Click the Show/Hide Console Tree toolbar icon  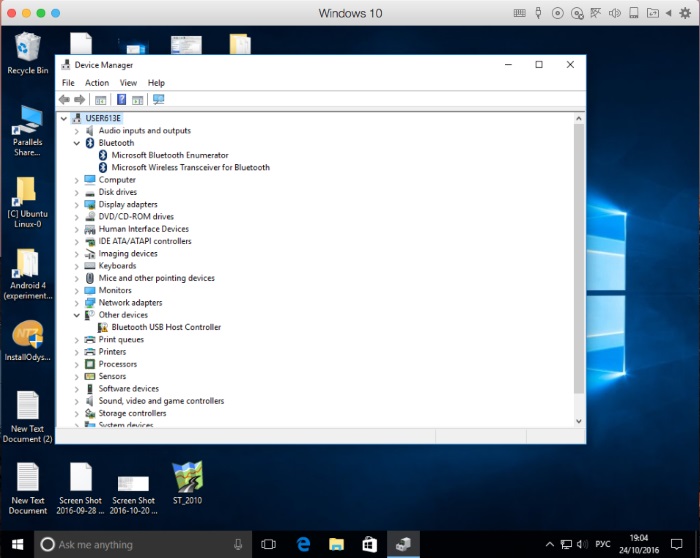100,100
